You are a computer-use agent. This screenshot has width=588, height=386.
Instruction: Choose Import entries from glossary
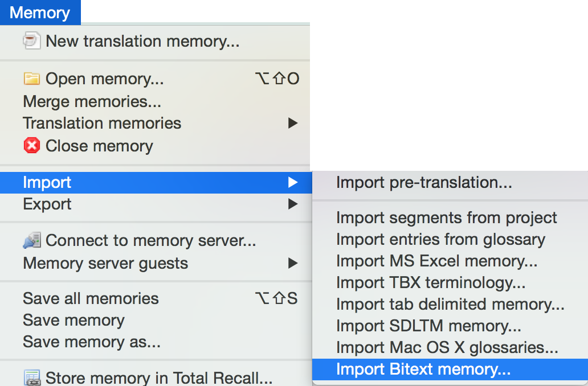click(440, 239)
